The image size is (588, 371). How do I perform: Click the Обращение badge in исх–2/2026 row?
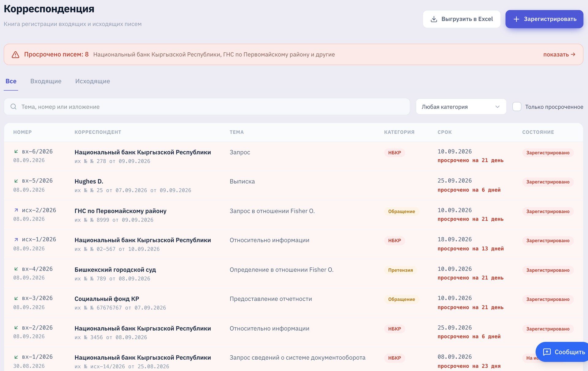pos(401,211)
